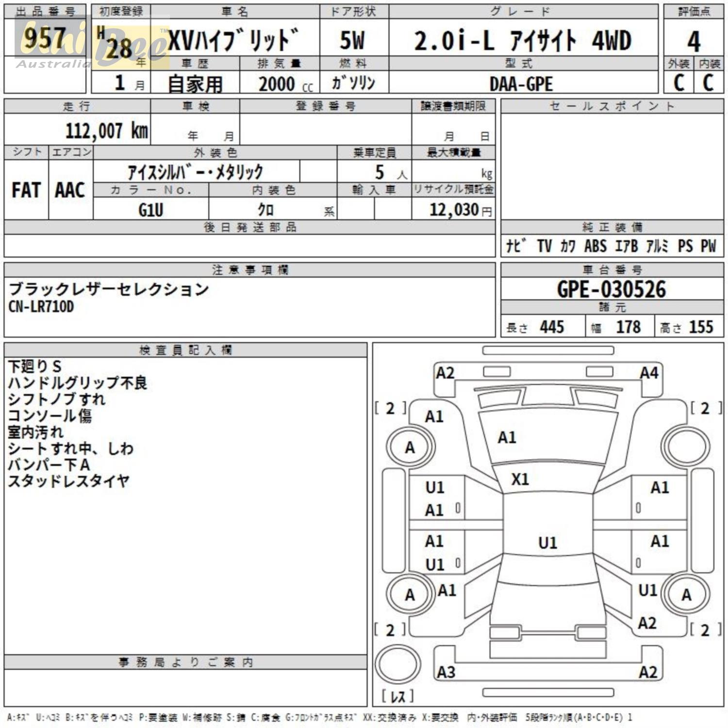Click the スタッドレスタイヤ inspector note line
This screenshot has width=728, height=728.
coord(68,481)
